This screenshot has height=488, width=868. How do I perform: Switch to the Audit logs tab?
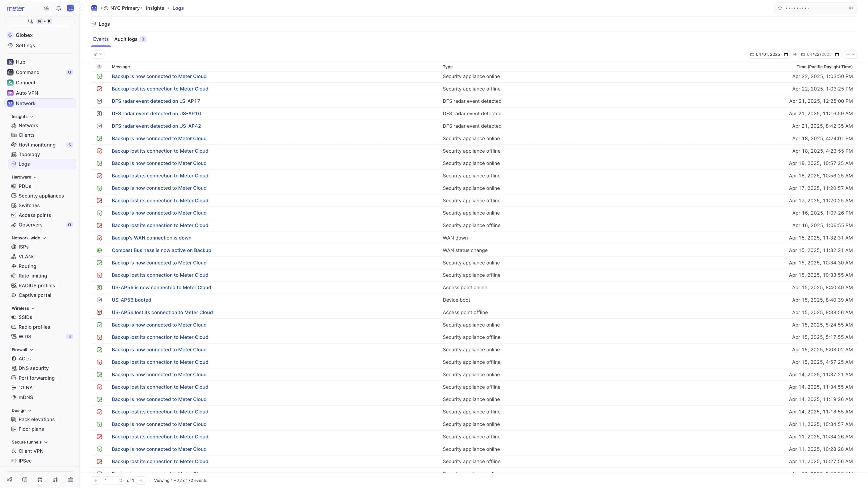point(126,39)
